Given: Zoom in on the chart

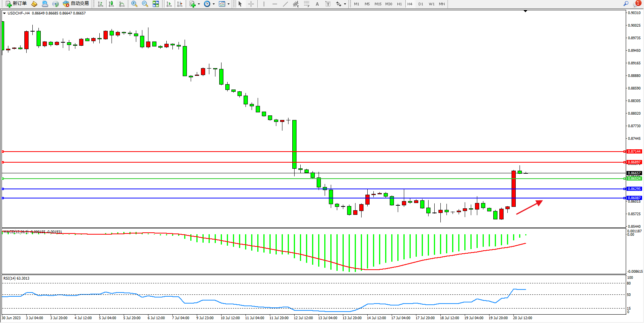Looking at the screenshot, I should [x=134, y=4].
